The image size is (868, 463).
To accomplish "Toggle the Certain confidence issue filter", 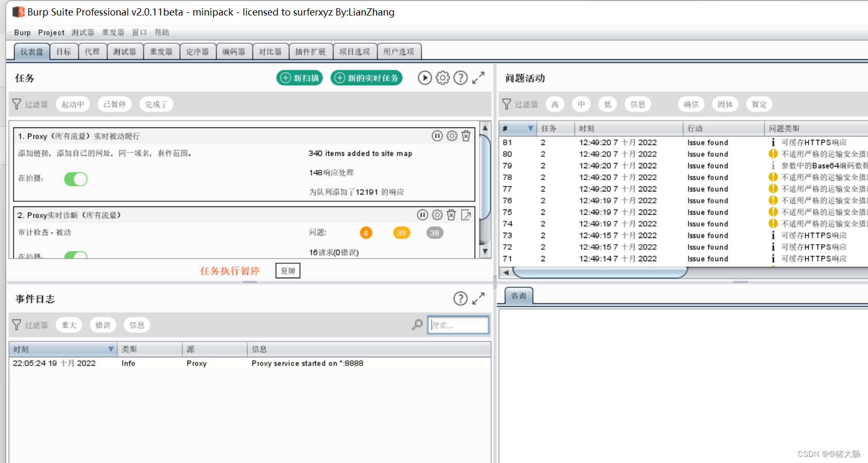I will pos(692,104).
